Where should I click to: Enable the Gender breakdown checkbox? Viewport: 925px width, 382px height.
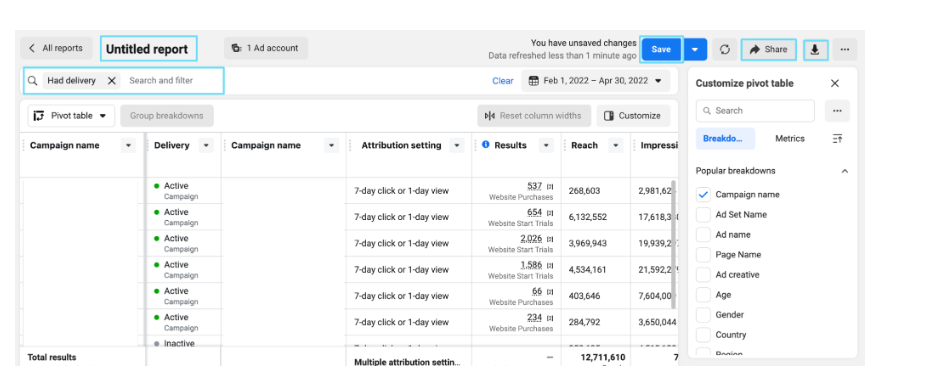tap(703, 315)
